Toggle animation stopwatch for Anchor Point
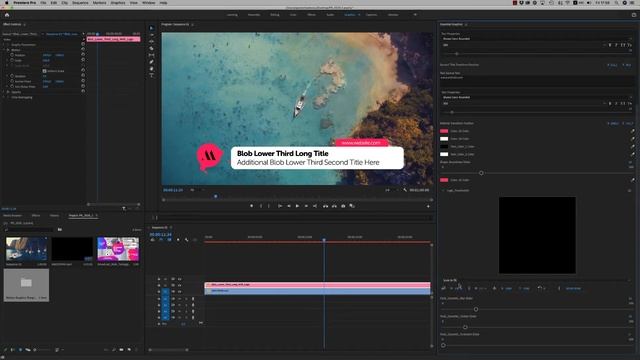This screenshot has width=640, height=360. [12, 81]
